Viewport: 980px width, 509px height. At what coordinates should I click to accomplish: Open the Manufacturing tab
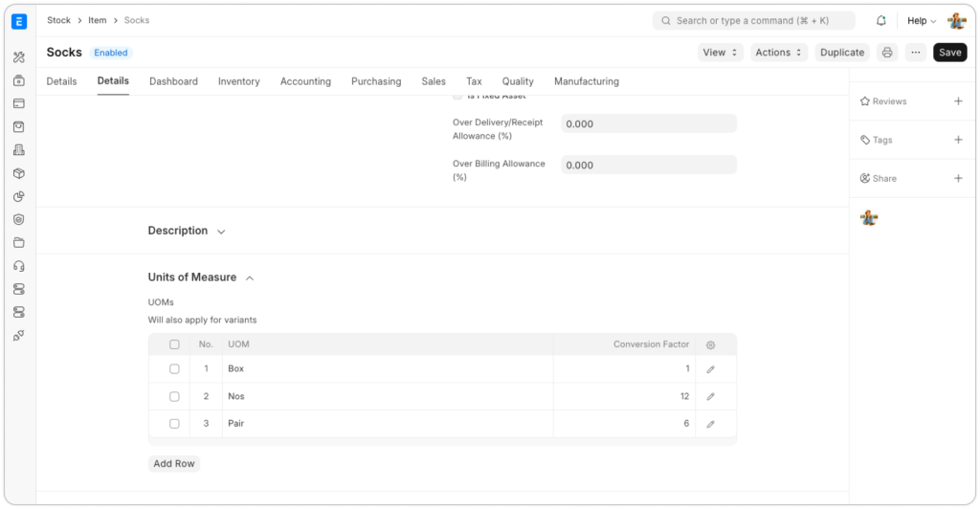coord(586,81)
